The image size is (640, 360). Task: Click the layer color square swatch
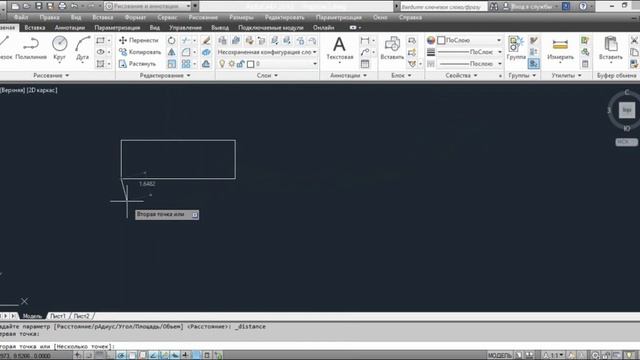tap(251, 64)
